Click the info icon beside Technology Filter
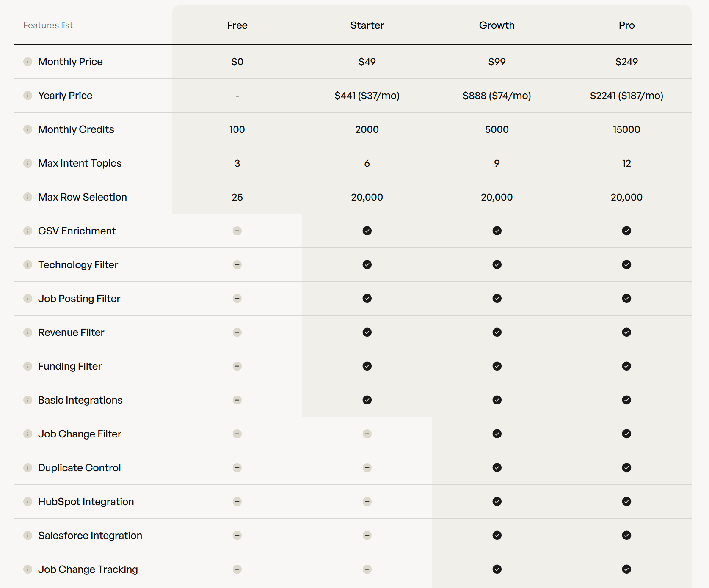The width and height of the screenshot is (709, 588). (28, 265)
